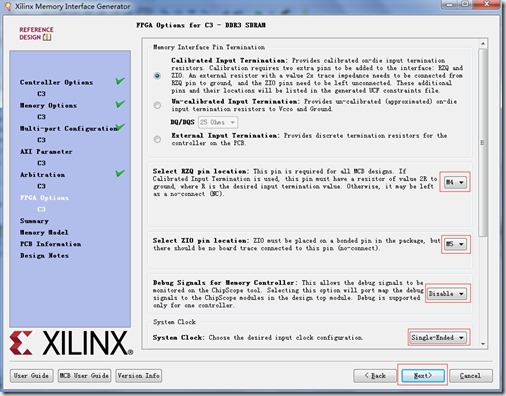506x396 pixels.
Task: Open the User Guide
Action: (x=31, y=376)
